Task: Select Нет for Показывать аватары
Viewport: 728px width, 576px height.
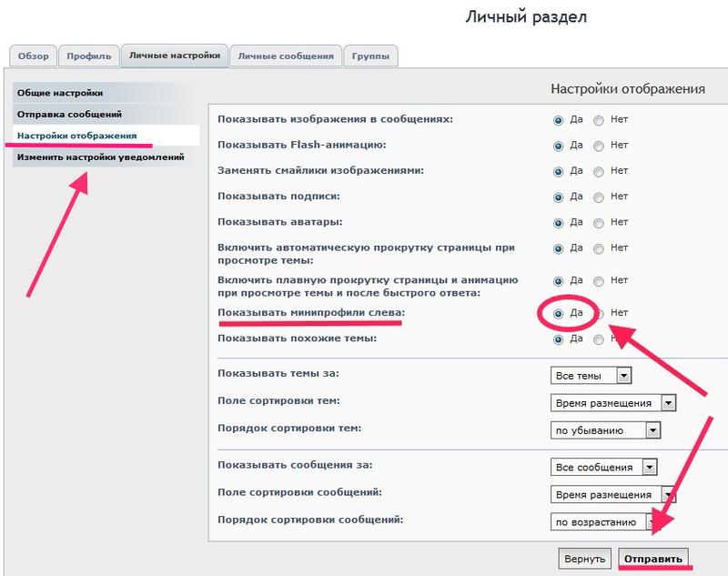Action: (599, 222)
